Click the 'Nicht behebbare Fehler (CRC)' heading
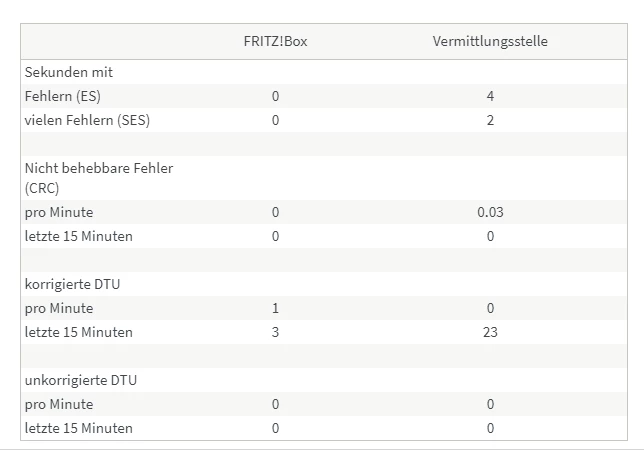 tap(99, 177)
